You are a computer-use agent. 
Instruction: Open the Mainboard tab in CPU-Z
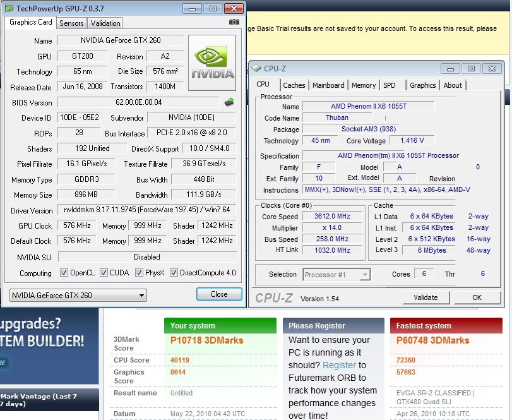point(328,85)
